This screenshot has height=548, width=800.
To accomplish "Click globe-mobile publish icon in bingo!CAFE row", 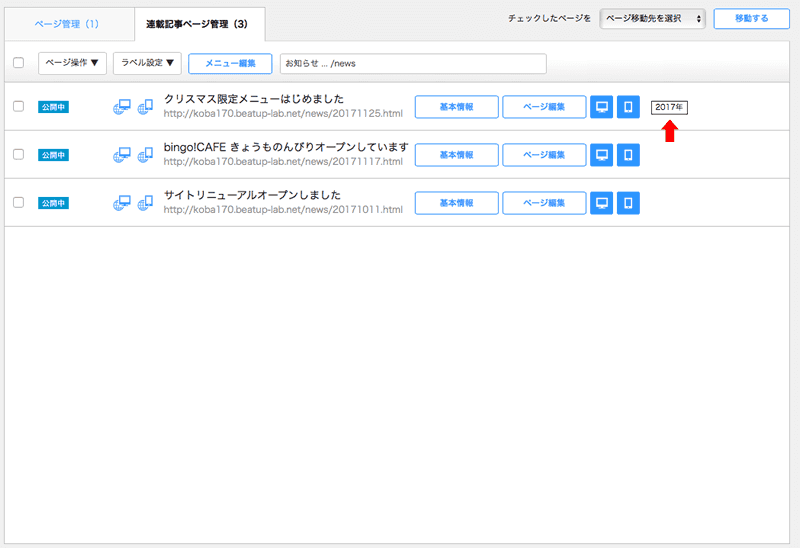I will (x=145, y=155).
